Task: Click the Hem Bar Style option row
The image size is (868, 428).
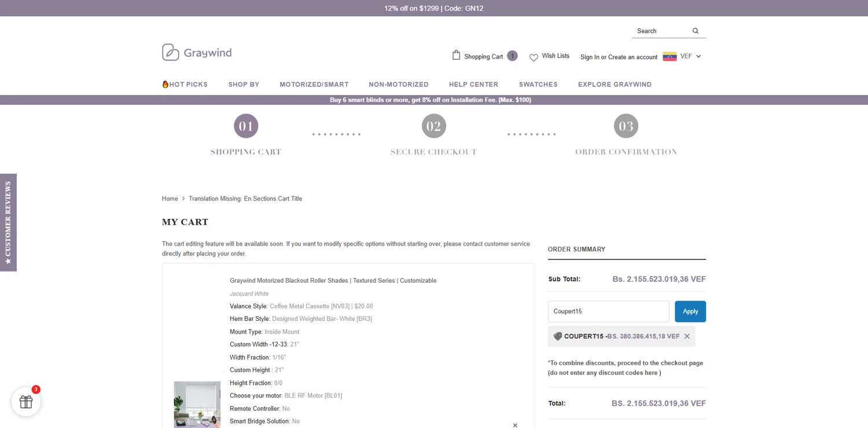Action: click(301, 319)
